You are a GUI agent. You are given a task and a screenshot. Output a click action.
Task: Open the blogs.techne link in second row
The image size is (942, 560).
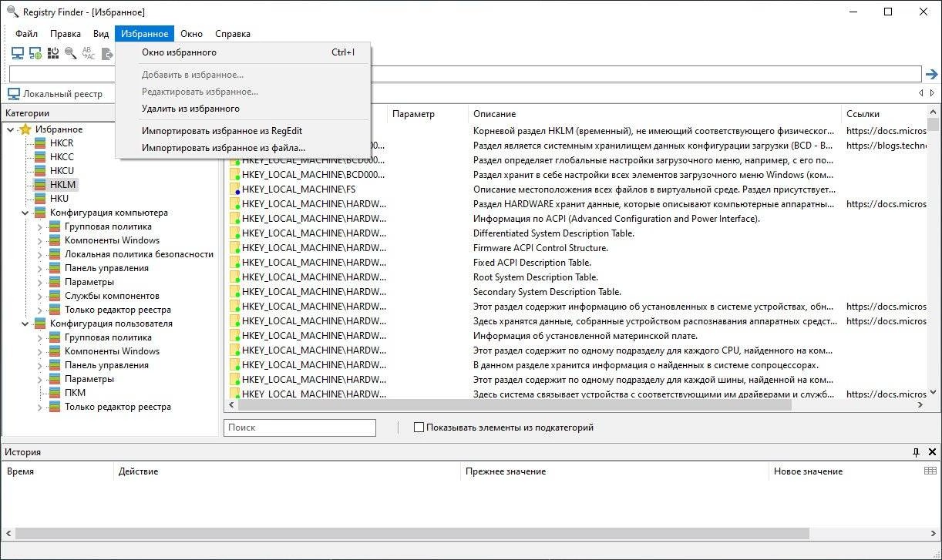pos(886,145)
